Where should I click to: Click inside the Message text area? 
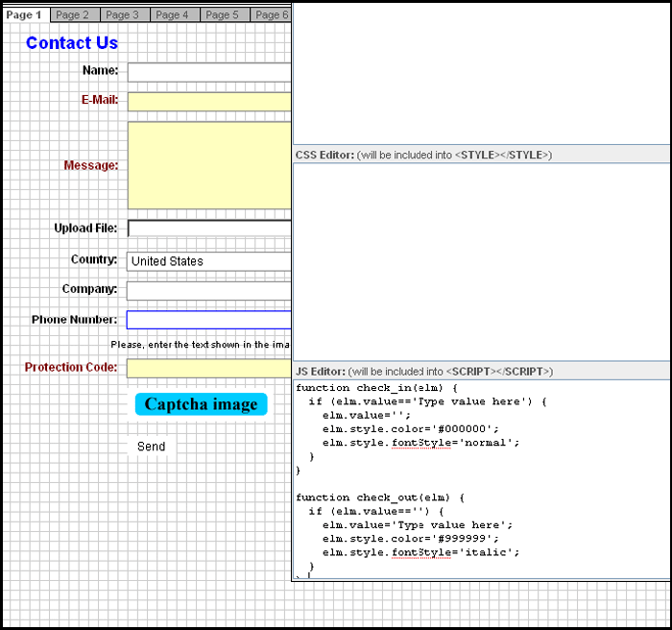[209, 165]
